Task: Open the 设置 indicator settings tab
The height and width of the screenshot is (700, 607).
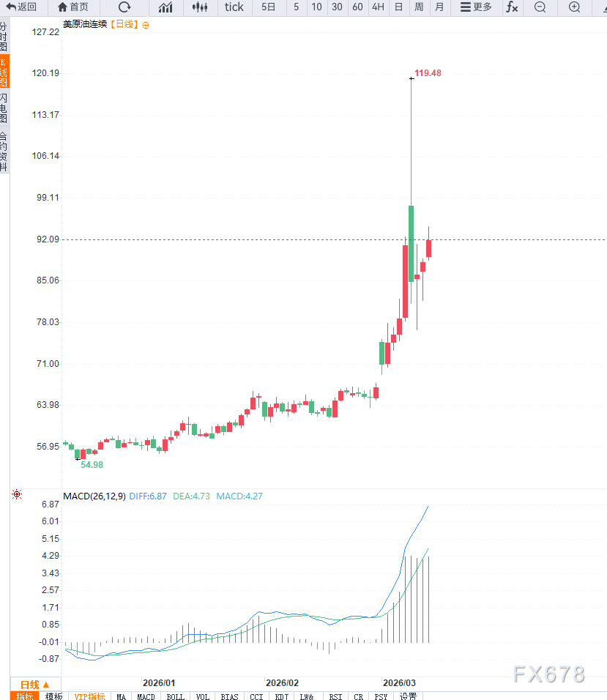Action: [x=408, y=696]
